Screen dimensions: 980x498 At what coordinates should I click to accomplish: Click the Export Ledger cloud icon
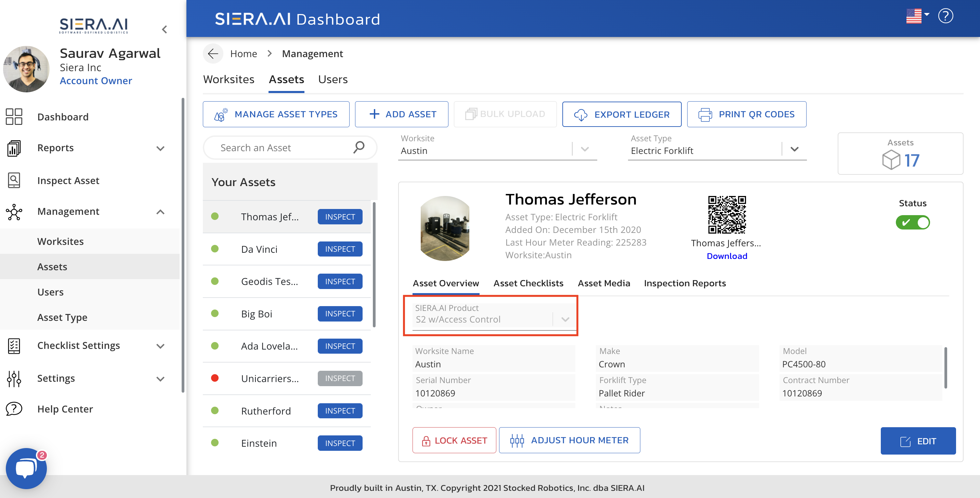tap(581, 114)
